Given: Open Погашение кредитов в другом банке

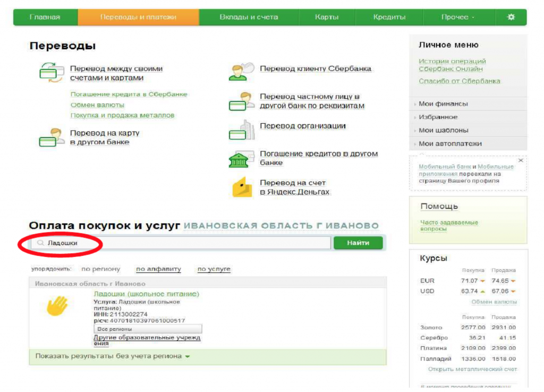Looking at the screenshot, I should click(319, 158).
